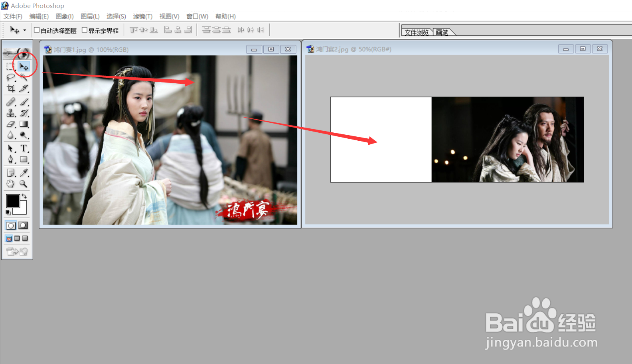632x364 pixels.
Task: Select the Type tool
Action: coord(24,149)
